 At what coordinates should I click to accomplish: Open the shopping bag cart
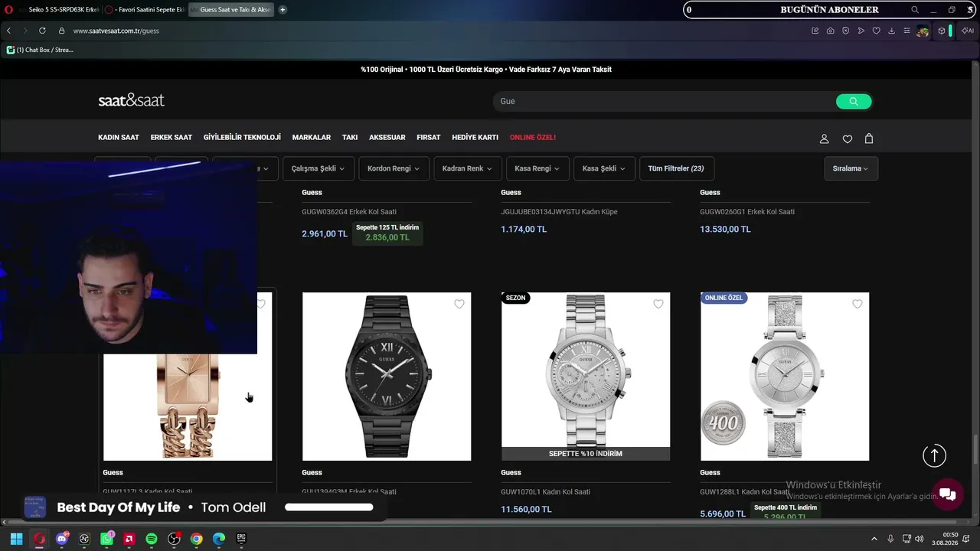(x=869, y=139)
